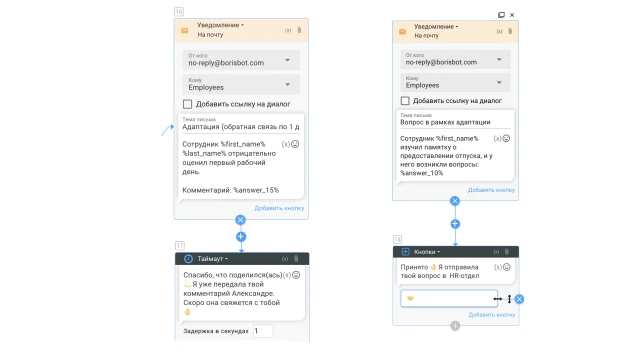Open Уведомление type menu in block 16
The height and width of the screenshot is (360, 640).
pyautogui.click(x=220, y=25)
